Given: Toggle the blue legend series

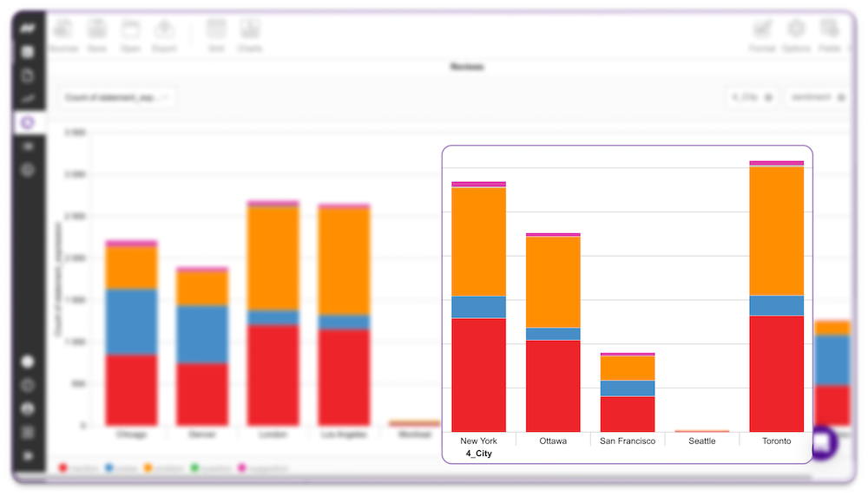Looking at the screenshot, I should pyautogui.click(x=122, y=468).
